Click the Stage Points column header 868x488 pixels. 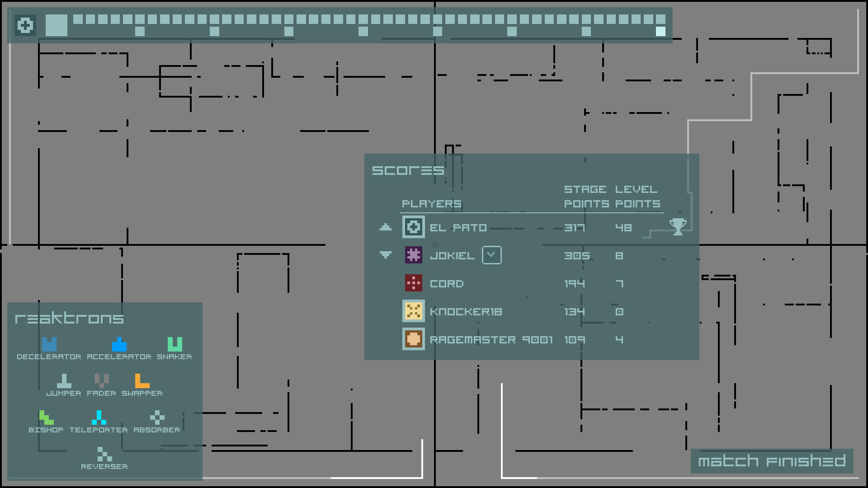point(586,197)
